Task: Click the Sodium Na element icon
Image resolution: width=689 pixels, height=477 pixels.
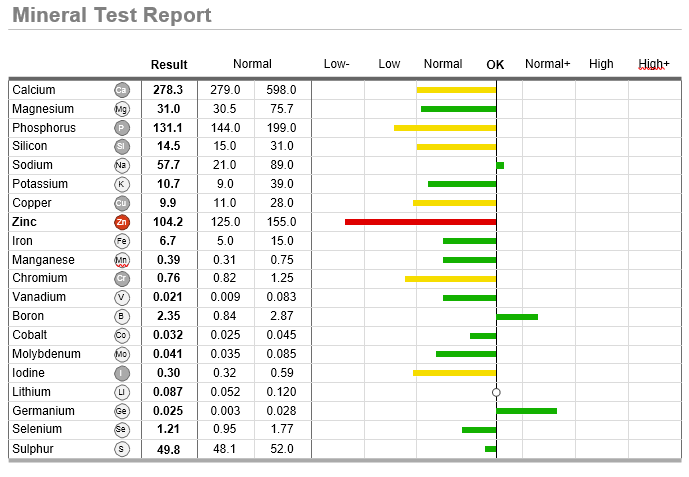Action: click(x=122, y=166)
